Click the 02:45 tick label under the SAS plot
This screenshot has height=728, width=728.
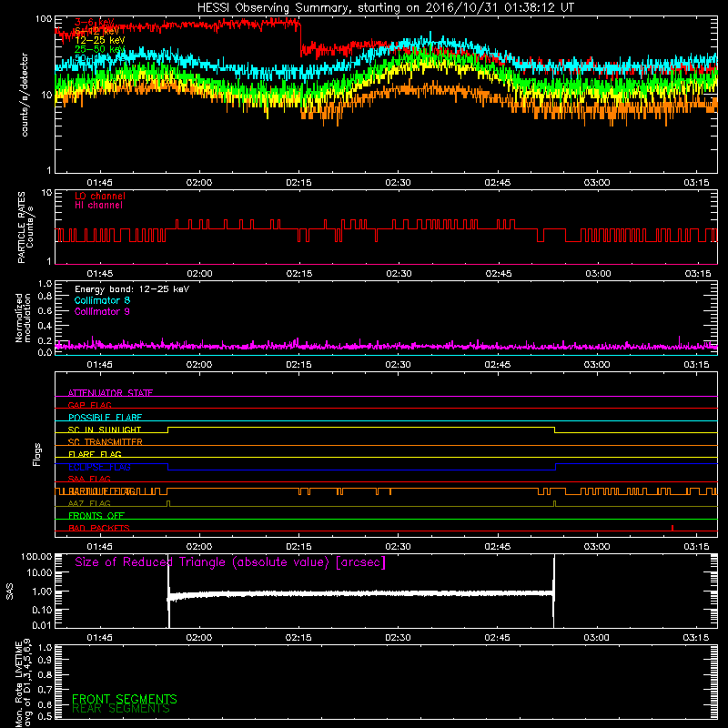497,638
